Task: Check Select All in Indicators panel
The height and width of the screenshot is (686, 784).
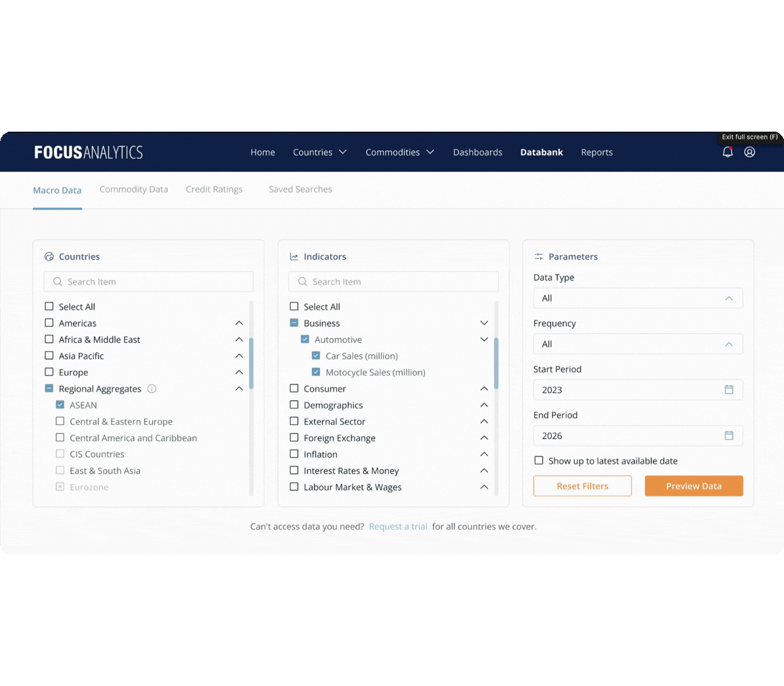Action: 294,306
